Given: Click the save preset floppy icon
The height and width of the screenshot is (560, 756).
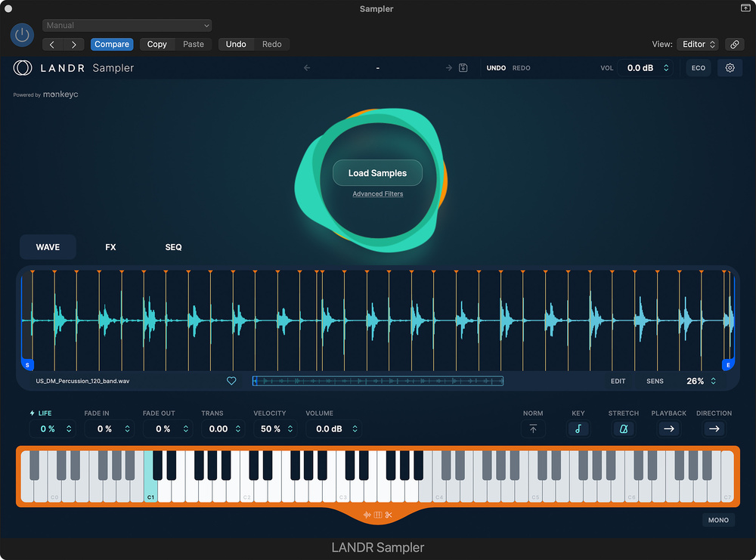Looking at the screenshot, I should [463, 68].
